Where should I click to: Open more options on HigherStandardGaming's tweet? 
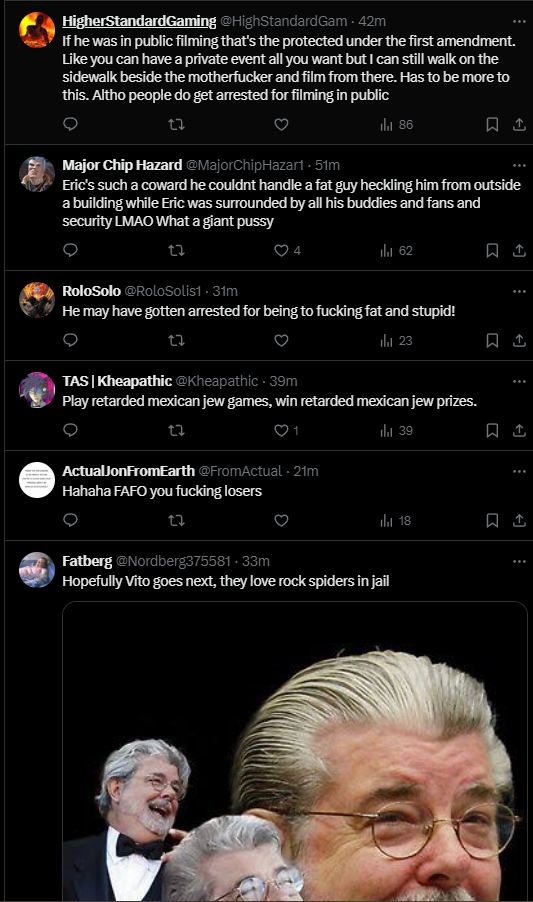519,21
